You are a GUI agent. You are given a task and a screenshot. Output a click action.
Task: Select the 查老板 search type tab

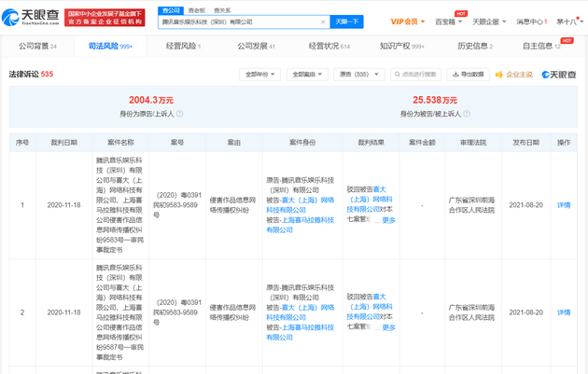[197, 10]
